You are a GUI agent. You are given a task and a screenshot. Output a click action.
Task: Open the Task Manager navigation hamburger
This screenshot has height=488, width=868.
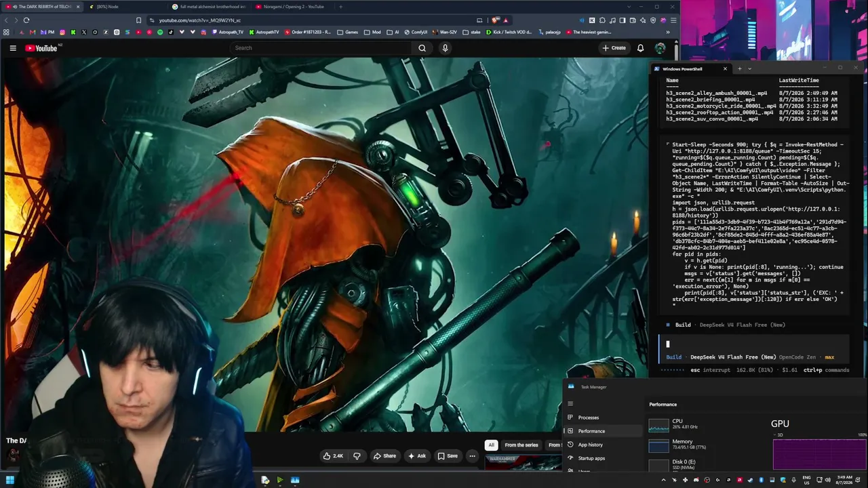click(570, 404)
